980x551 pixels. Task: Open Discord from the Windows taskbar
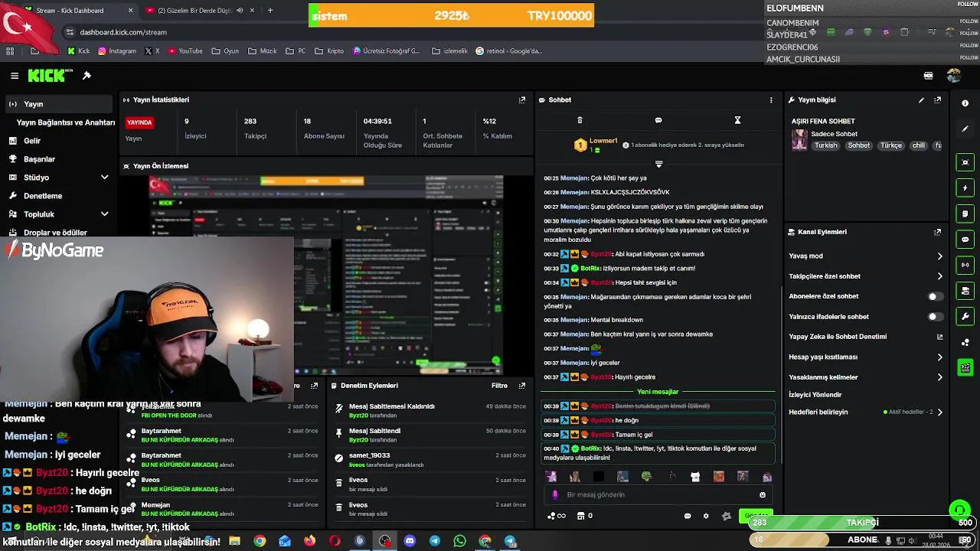point(410,541)
